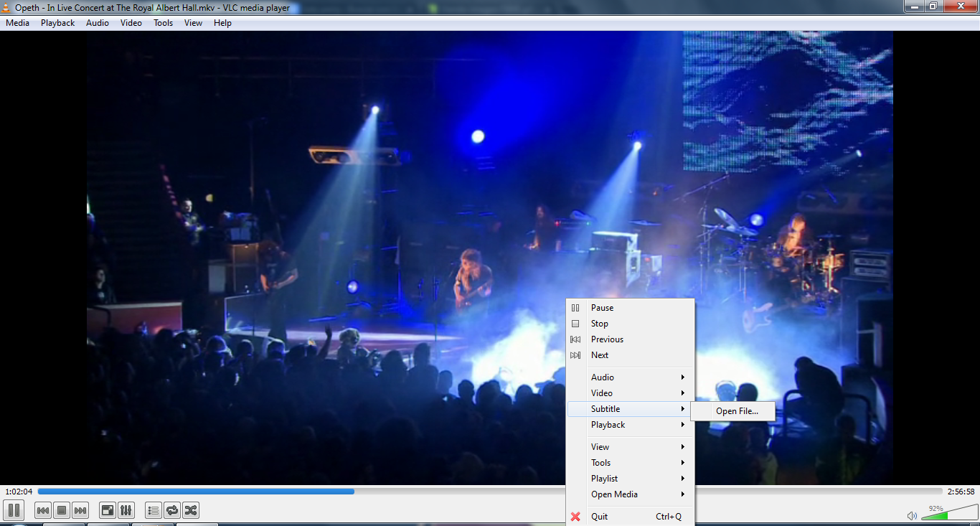The height and width of the screenshot is (526, 980).
Task: Expand the Audio submenu in context menu
Action: click(631, 377)
